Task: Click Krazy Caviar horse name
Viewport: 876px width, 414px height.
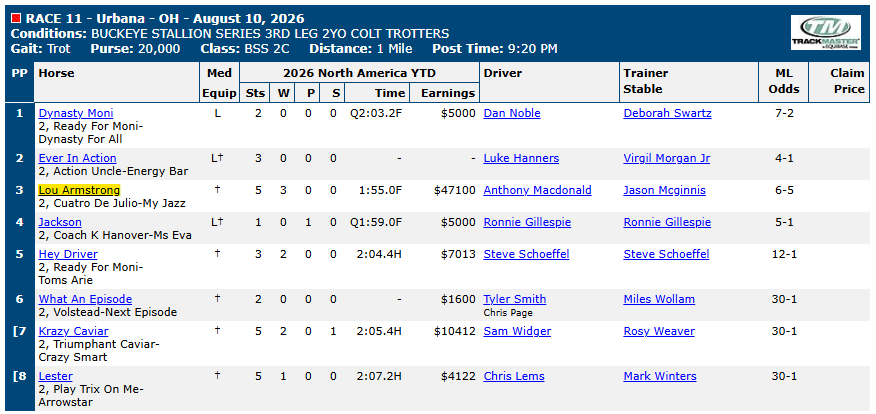Action: tap(74, 331)
